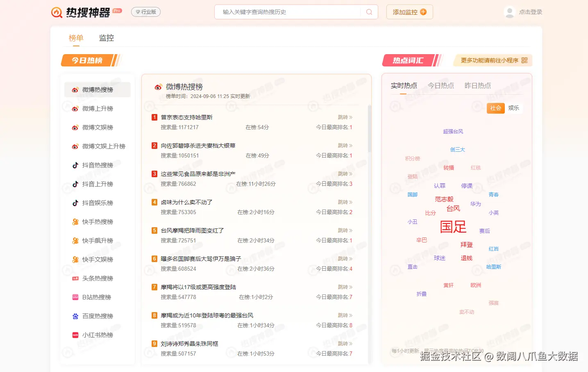Click the Douyin icon beside 抖音娱乐榜
The image size is (588, 372).
click(75, 203)
